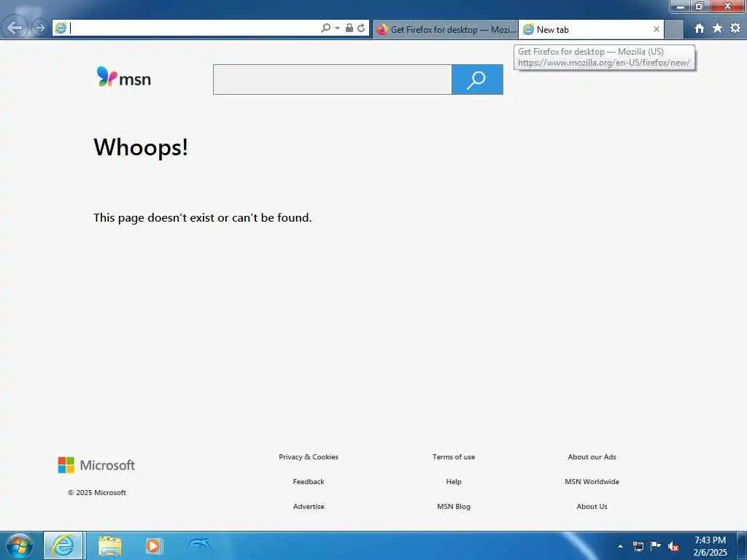This screenshot has height=560, width=747.
Task: Switch to the Get Firefox for desktop tab
Action: tap(446, 29)
